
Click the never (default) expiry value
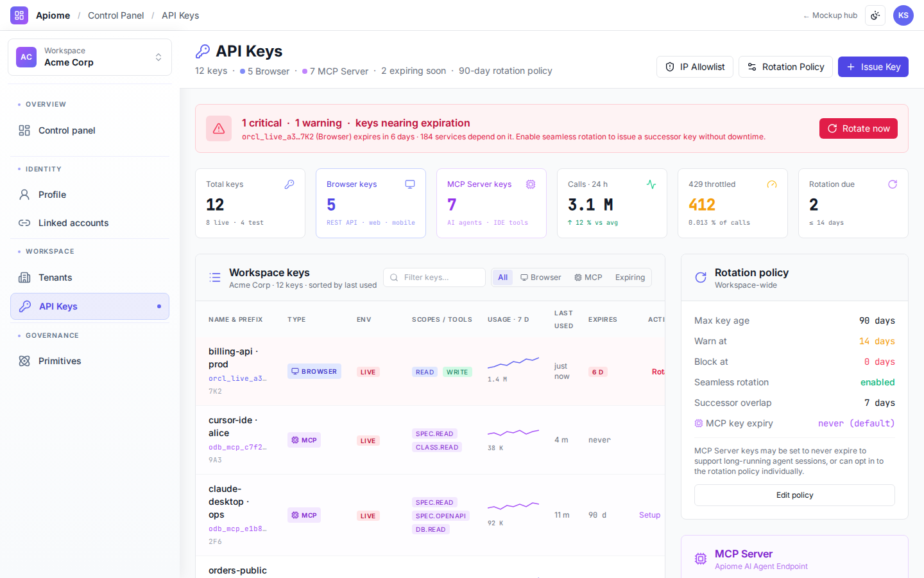tap(857, 423)
